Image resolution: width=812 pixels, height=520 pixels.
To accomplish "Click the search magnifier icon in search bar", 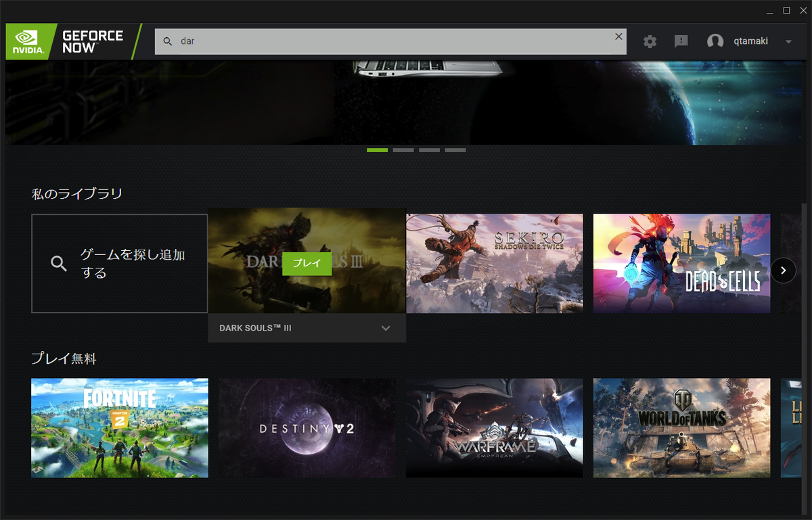I will [168, 42].
